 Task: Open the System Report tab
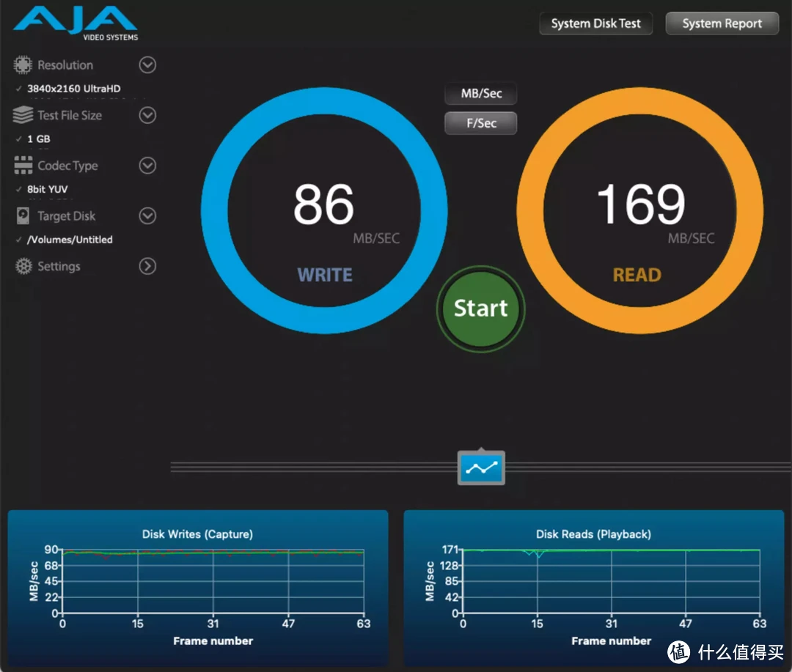pyautogui.click(x=722, y=23)
